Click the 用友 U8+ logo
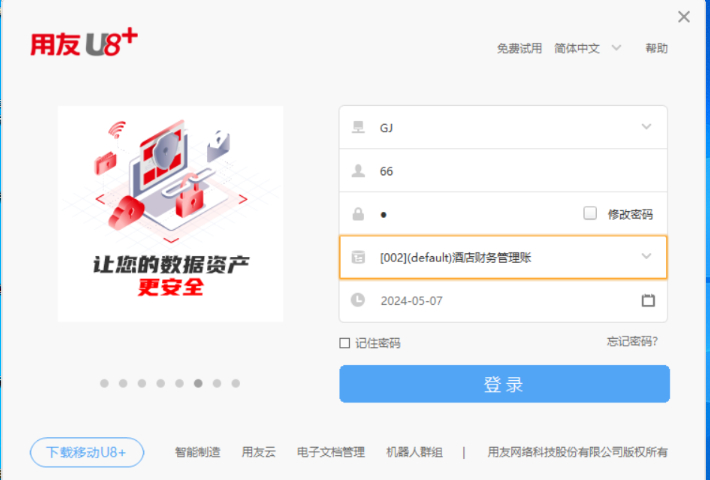The width and height of the screenshot is (710, 480). click(x=84, y=43)
